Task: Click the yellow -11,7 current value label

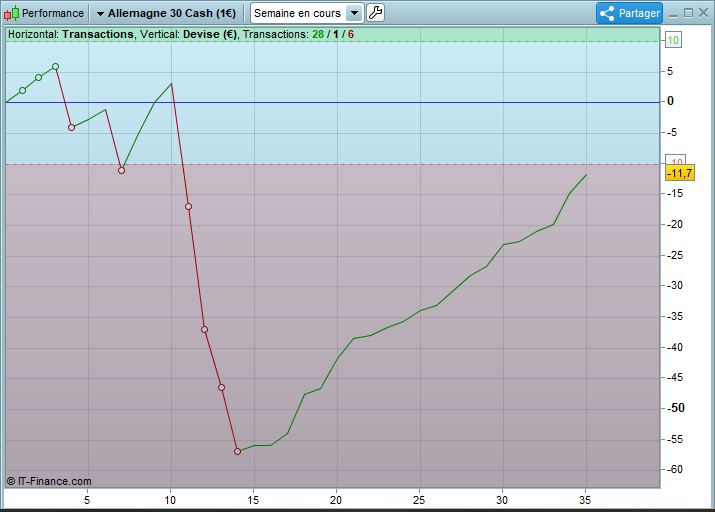Action: pos(680,173)
